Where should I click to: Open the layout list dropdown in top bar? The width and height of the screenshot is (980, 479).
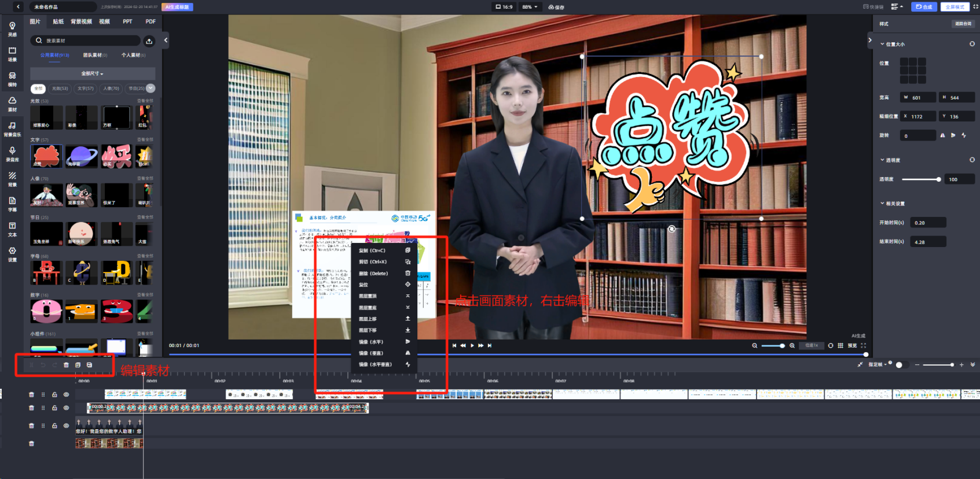click(897, 7)
